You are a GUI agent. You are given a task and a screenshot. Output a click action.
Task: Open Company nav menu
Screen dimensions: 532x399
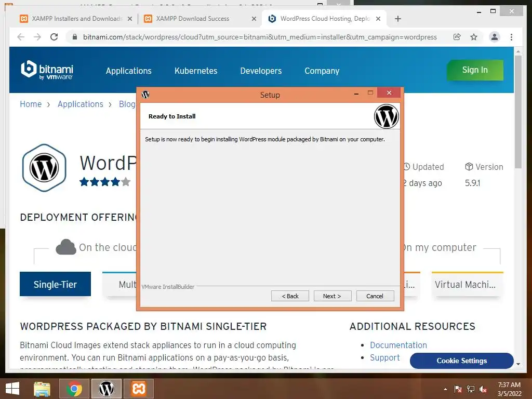point(322,71)
